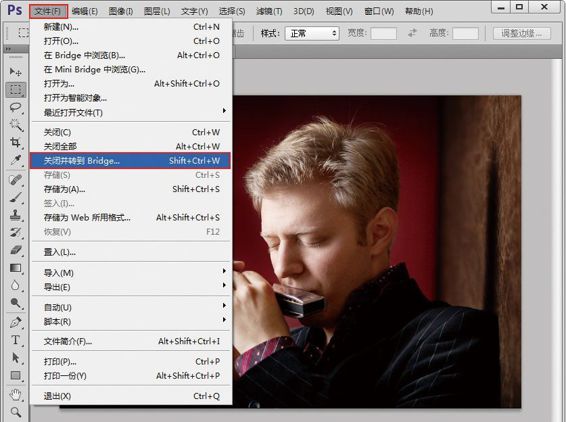Viewport: 566px width, 422px height.
Task: Open the 滤镜(T) menu
Action: (269, 11)
